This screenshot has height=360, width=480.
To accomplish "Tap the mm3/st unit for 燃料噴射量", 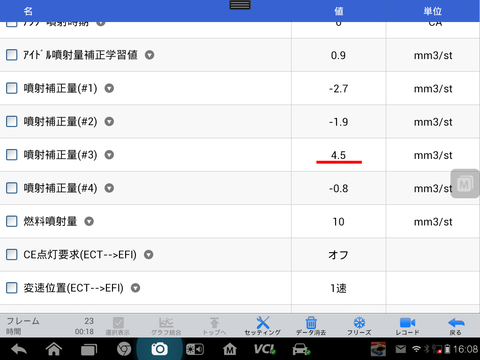I will click(433, 222).
